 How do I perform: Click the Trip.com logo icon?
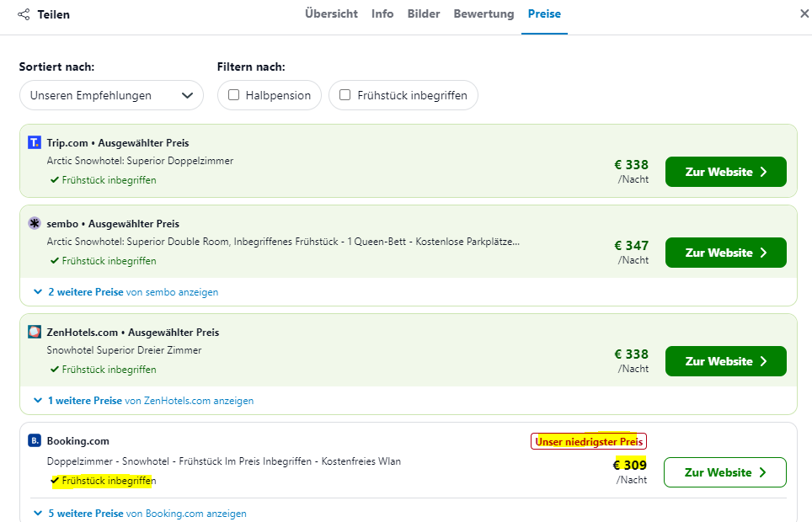[x=35, y=142]
